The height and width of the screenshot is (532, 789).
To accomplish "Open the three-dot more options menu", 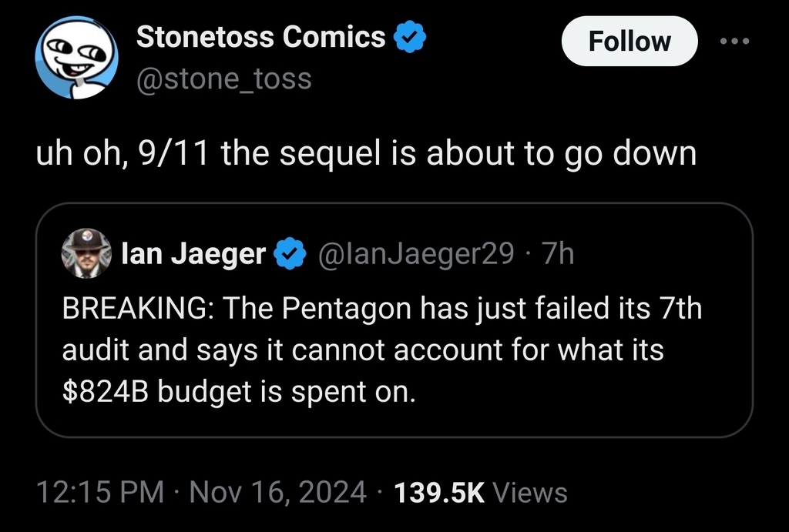I will [x=734, y=42].
